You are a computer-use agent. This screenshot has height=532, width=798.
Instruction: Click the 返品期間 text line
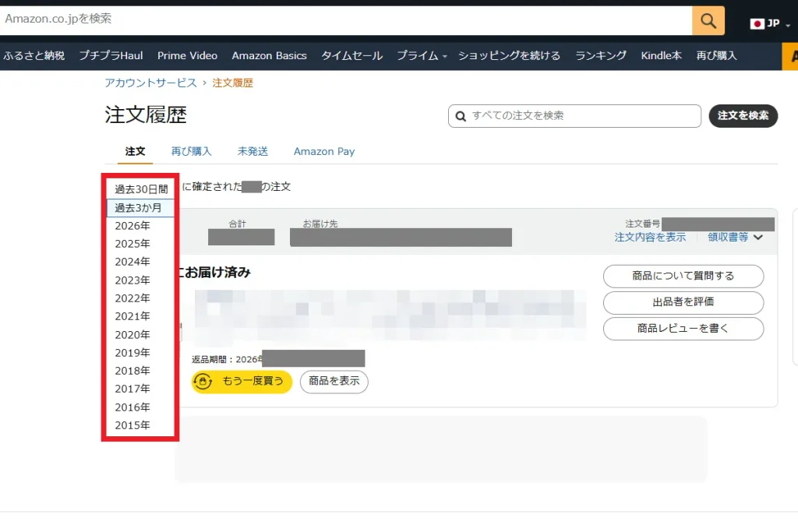[278, 359]
